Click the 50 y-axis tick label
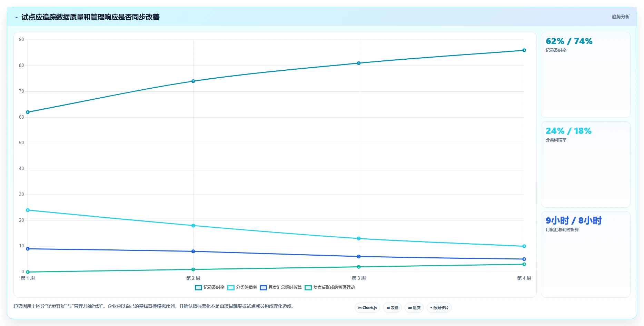644x326 pixels. coord(22,143)
